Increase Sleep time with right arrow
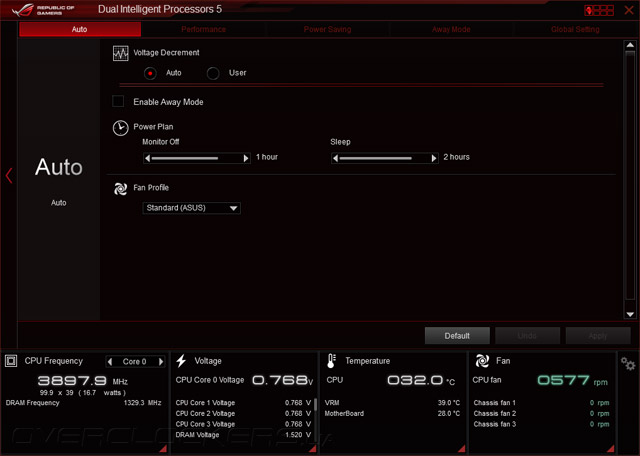640x456 pixels. click(434, 158)
